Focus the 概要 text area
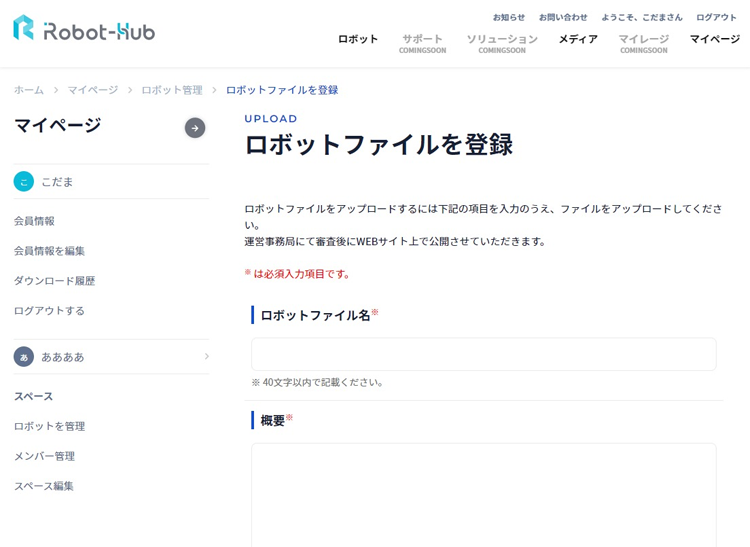 click(484, 495)
